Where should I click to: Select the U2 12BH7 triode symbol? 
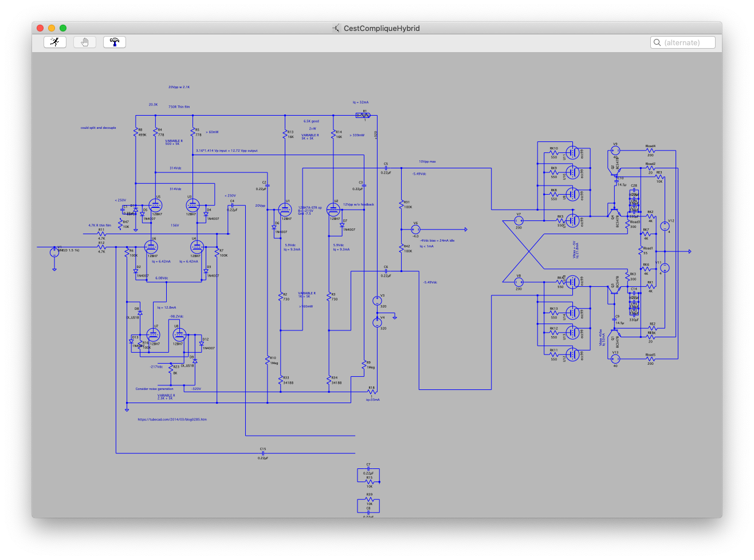point(333,210)
